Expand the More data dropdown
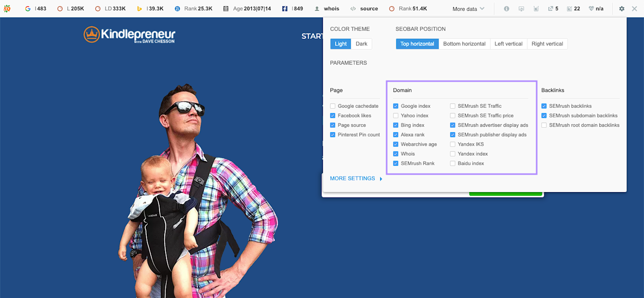The width and height of the screenshot is (644, 298). point(468,8)
